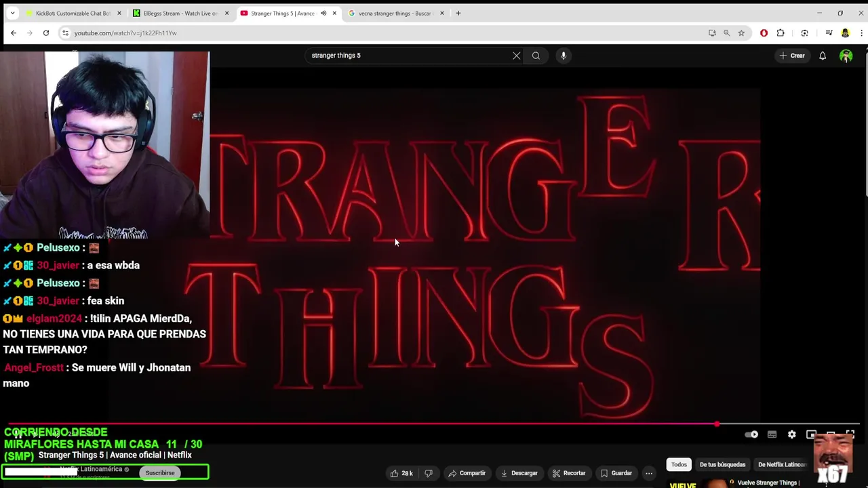Click the video progress bar scrubber
The height and width of the screenshot is (488, 868).
[x=717, y=424]
